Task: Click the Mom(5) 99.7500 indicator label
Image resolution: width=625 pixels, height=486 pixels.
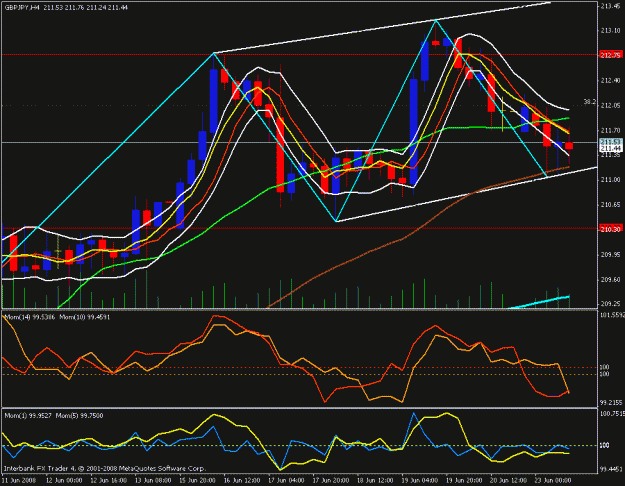Action: pos(79,416)
